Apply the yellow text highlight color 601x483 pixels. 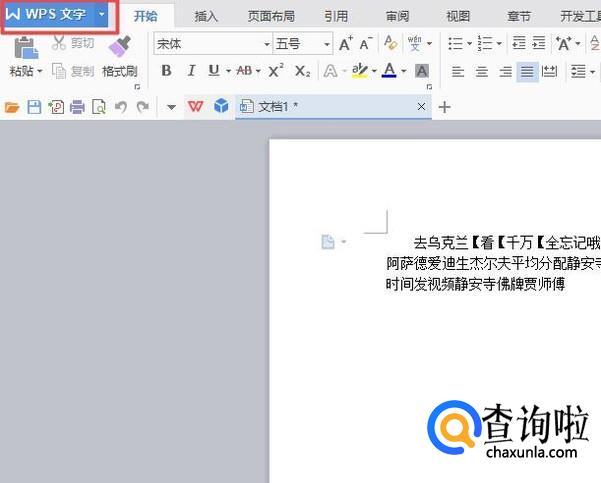pyautogui.click(x=360, y=71)
